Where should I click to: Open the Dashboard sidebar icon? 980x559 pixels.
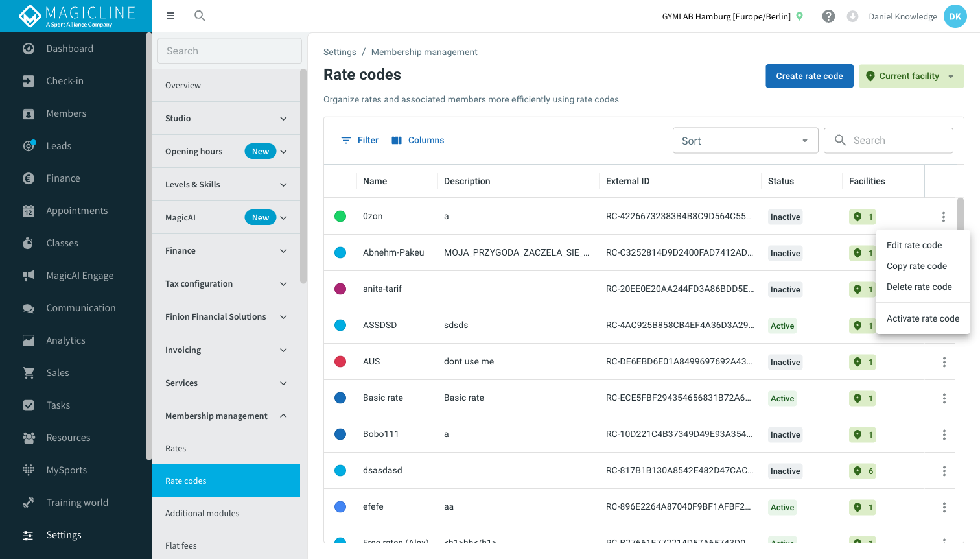pyautogui.click(x=29, y=49)
